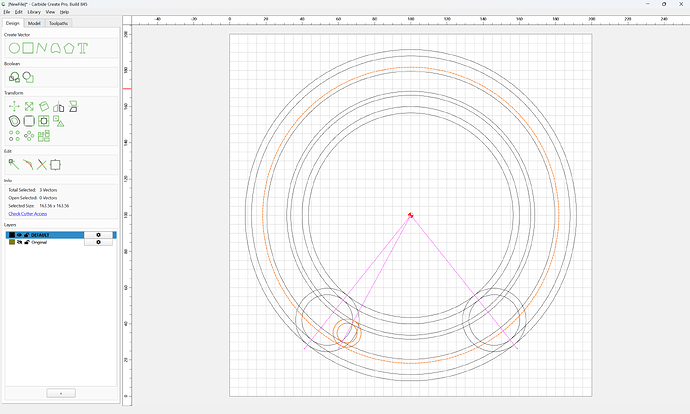
Task: Switch to the Toolpaths tab
Action: 58,23
